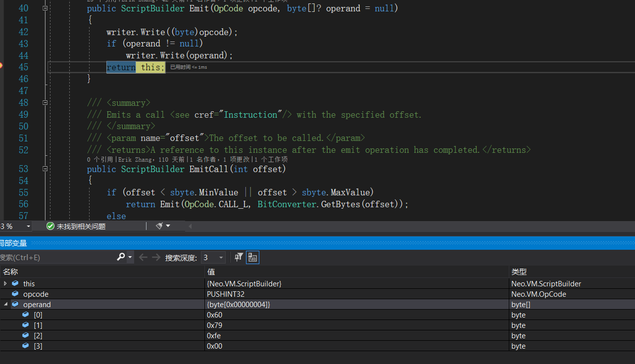
Task: Collapse the 'operand' variable node
Action: 5,305
